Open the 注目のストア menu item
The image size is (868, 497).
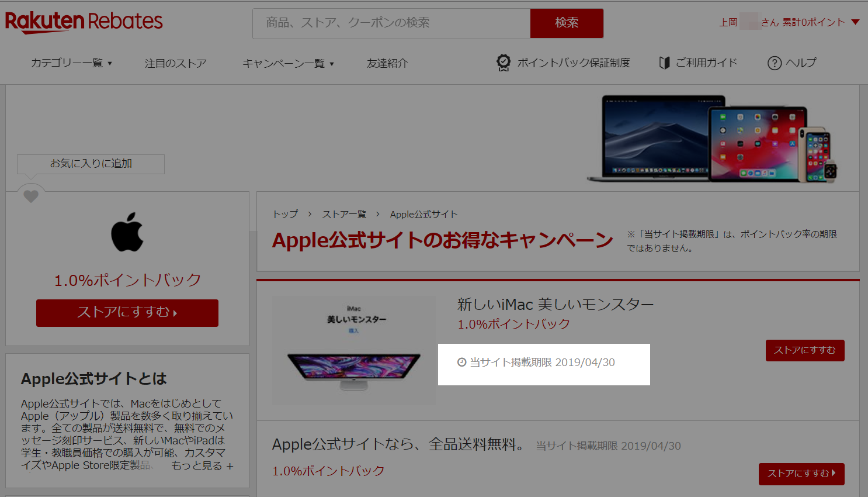[x=176, y=63]
